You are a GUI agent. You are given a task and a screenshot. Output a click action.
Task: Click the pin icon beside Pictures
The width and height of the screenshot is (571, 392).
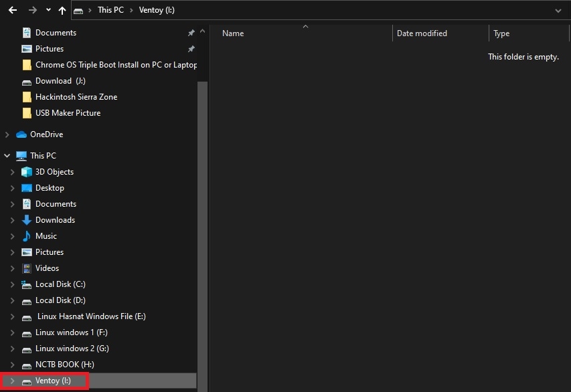coord(191,49)
